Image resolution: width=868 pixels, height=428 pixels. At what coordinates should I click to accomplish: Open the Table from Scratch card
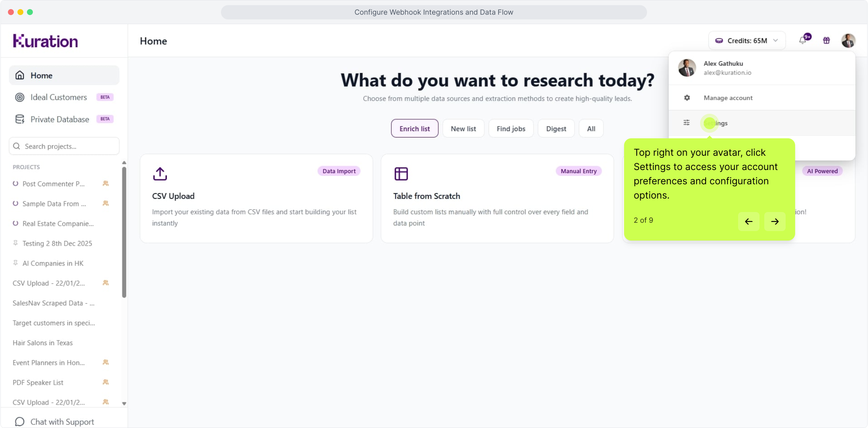[497, 199]
